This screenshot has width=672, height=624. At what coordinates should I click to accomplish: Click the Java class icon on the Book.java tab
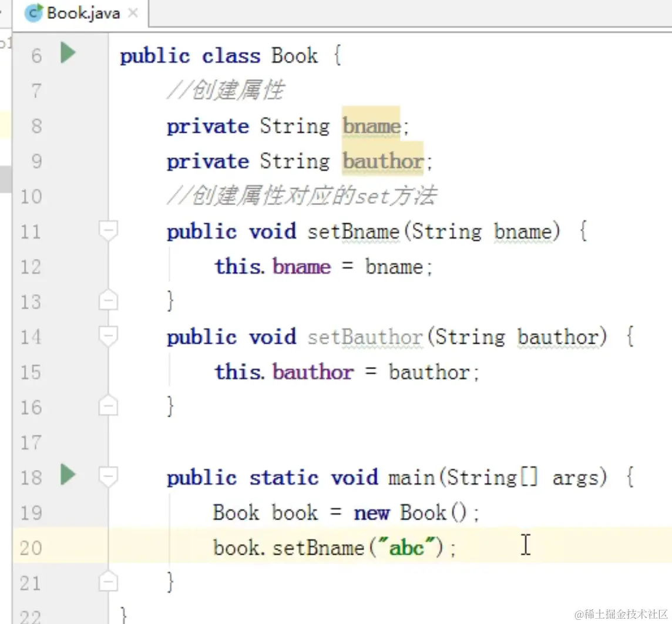pos(33,13)
